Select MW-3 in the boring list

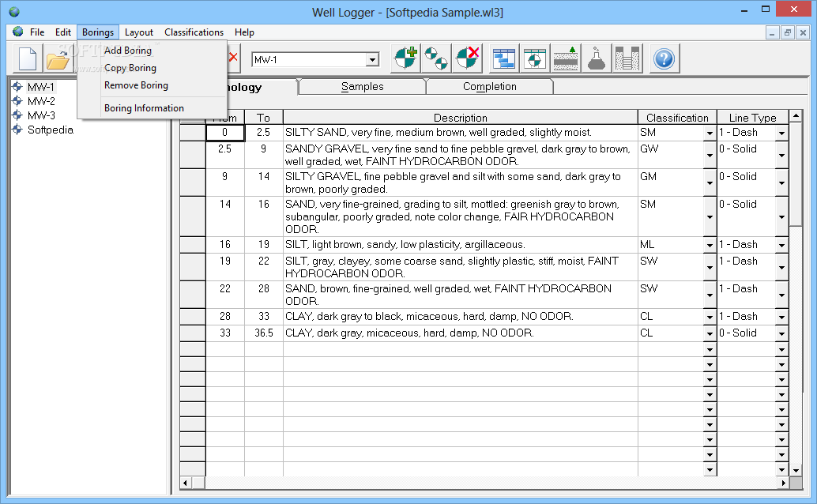pyautogui.click(x=41, y=115)
